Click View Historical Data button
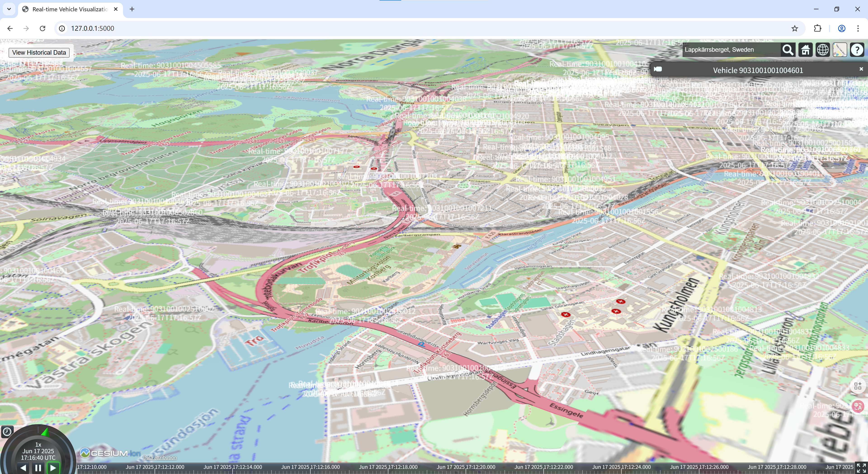The image size is (868, 474). point(39,53)
